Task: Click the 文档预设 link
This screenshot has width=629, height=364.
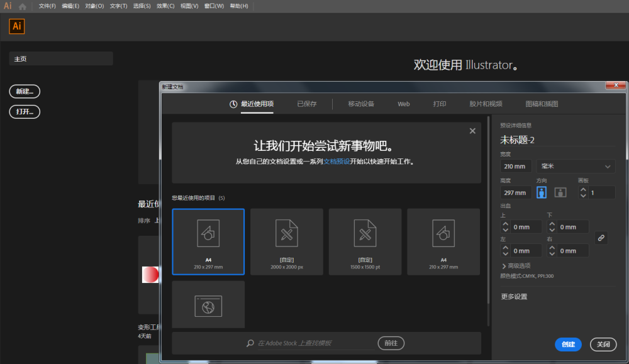Action: pos(337,162)
